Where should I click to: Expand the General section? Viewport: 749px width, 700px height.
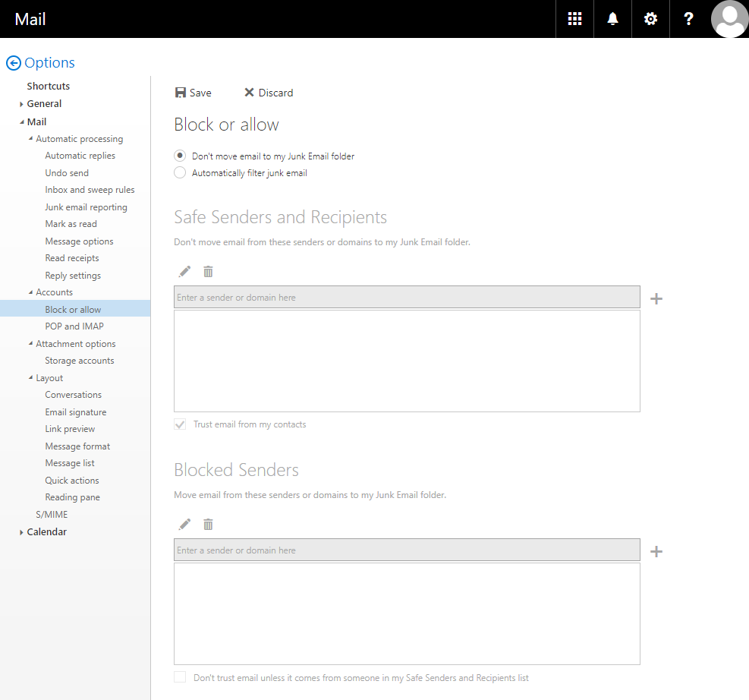tap(21, 103)
